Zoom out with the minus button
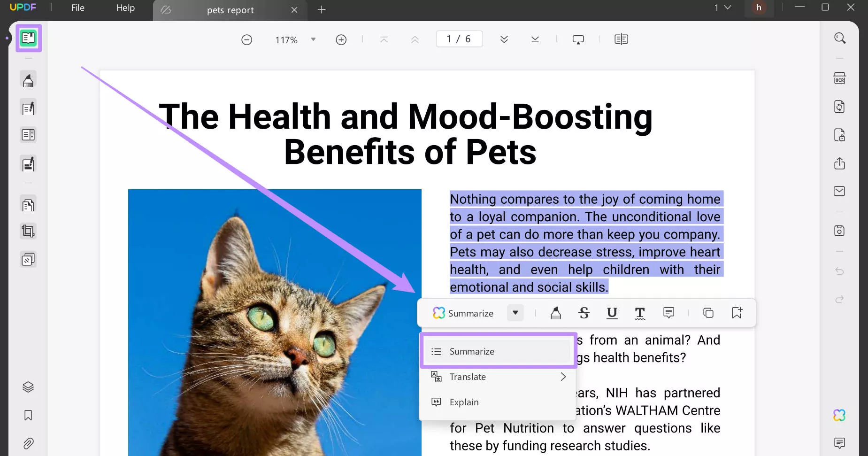Viewport: 868px width, 456px height. pyautogui.click(x=247, y=40)
